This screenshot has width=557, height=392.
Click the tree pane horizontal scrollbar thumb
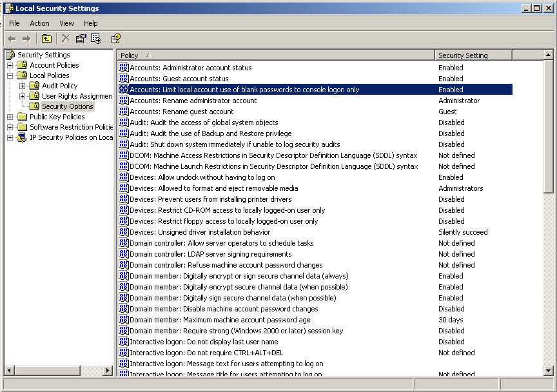coord(47,370)
